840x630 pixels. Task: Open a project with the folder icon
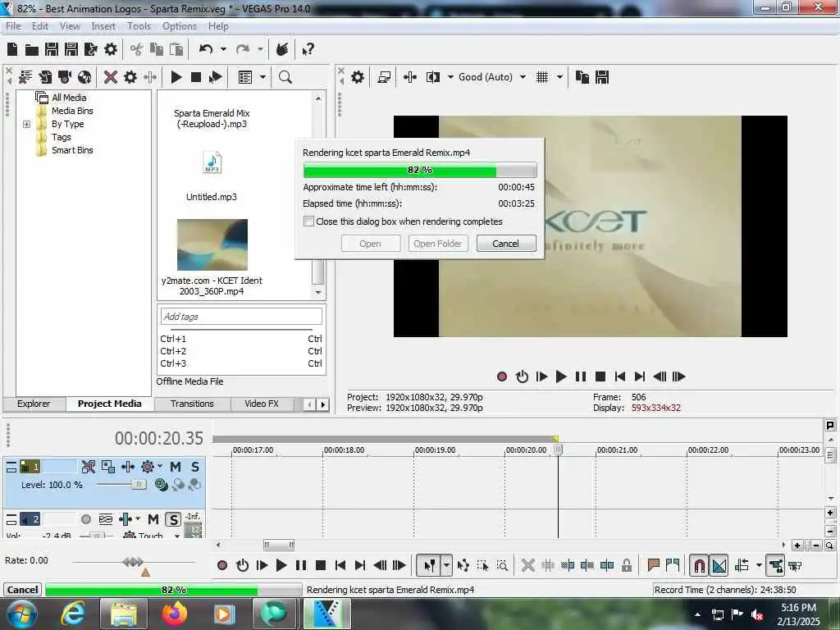(x=32, y=50)
